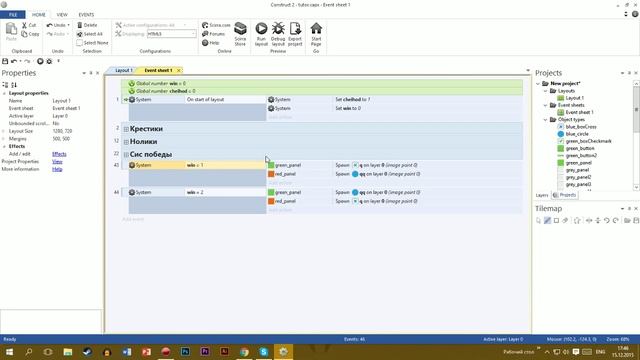Open Windows Start button
The width and height of the screenshot is (640, 360).
point(9,352)
